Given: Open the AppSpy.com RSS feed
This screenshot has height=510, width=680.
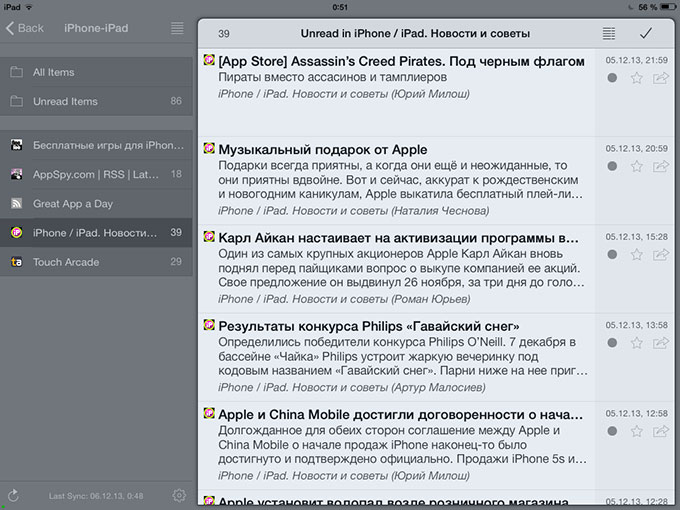Looking at the screenshot, I should click(x=96, y=174).
